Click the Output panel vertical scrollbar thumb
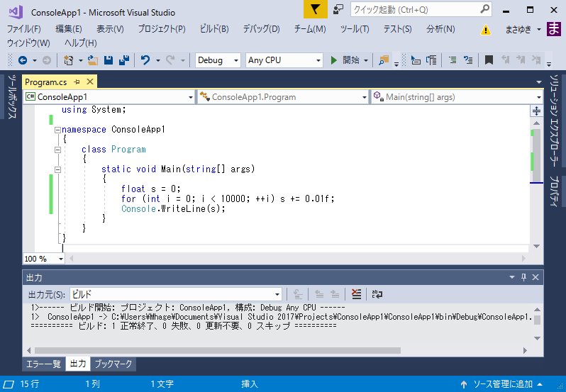566x392 pixels. 537,320
